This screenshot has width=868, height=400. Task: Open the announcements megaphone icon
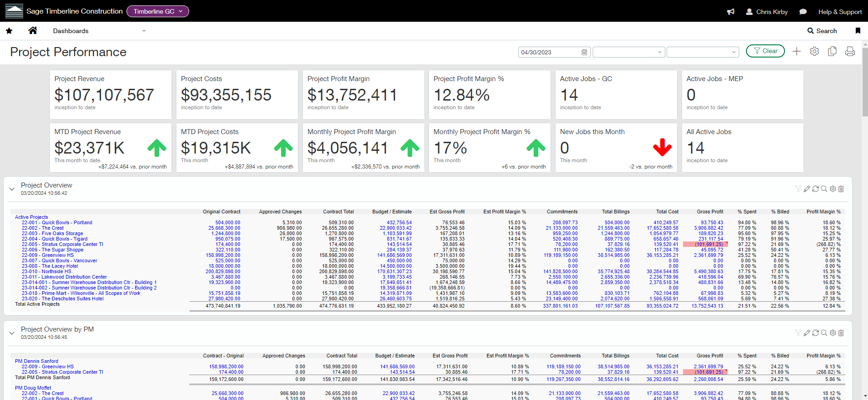[731, 12]
